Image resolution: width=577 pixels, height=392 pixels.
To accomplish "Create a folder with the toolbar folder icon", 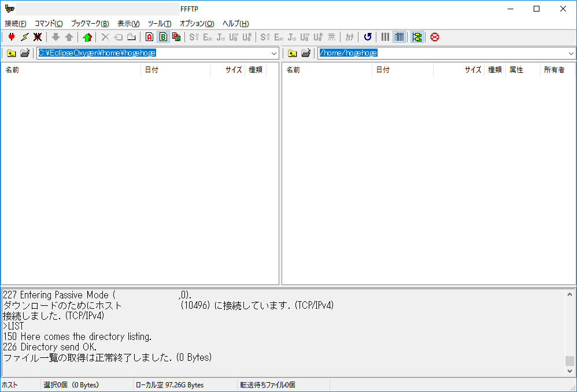I will [131, 37].
